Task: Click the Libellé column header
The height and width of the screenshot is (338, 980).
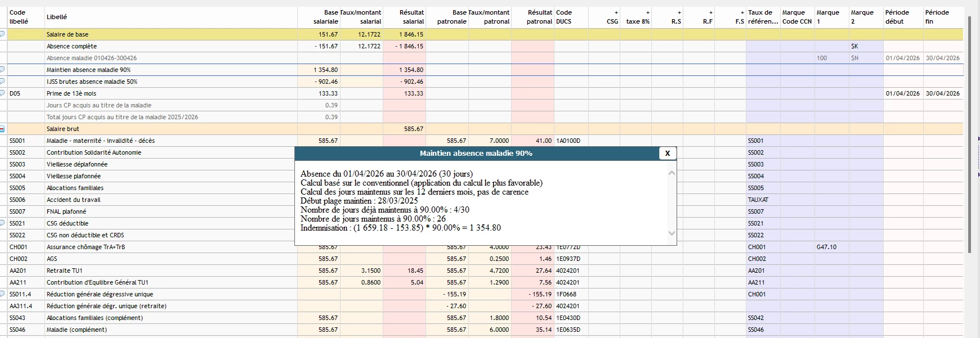Action: 57,17
